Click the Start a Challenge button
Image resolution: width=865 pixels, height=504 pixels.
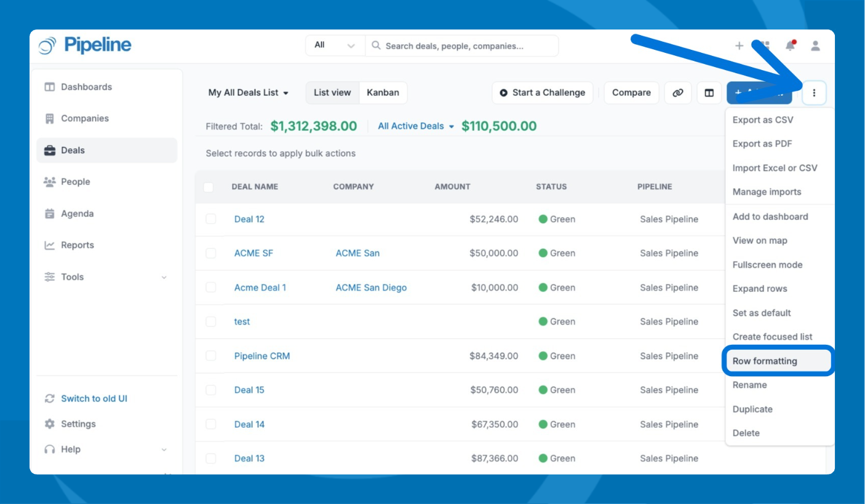click(542, 93)
